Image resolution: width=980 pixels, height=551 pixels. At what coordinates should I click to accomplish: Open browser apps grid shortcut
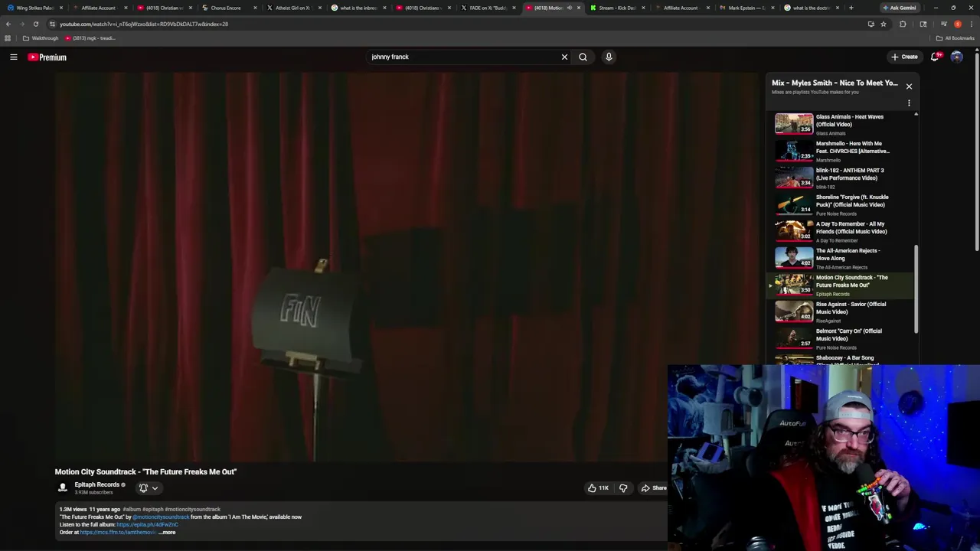click(x=8, y=38)
